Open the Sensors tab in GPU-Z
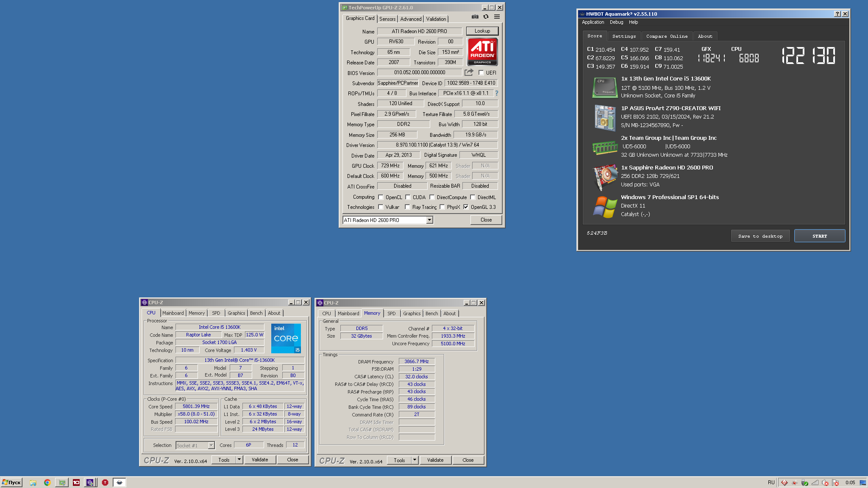The image size is (868, 488). click(x=387, y=19)
